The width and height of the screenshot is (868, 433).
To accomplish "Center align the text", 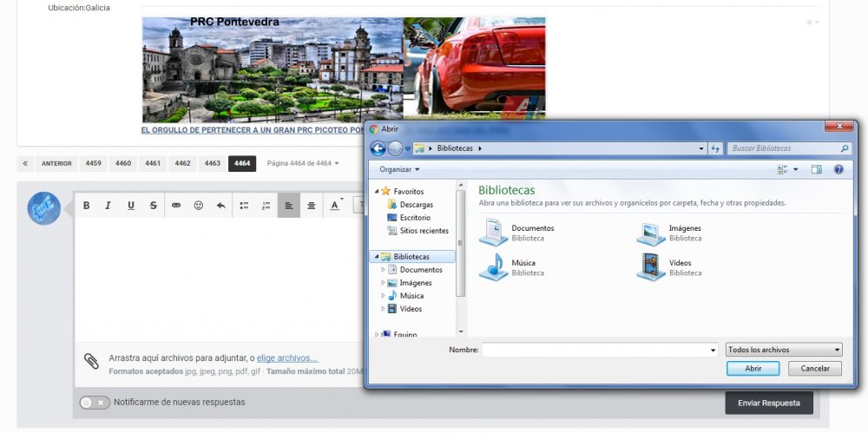I will (312, 206).
